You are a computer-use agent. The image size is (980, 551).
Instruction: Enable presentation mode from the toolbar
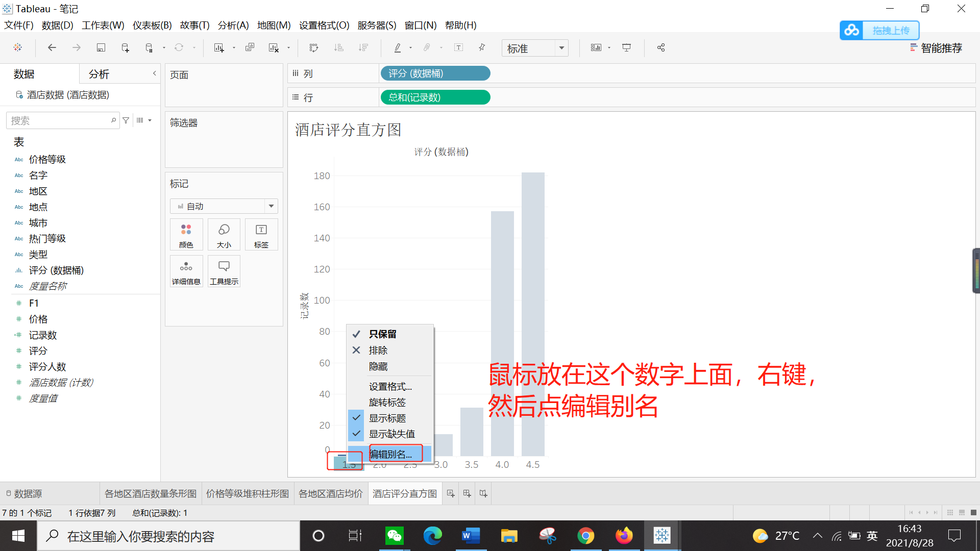(626, 47)
